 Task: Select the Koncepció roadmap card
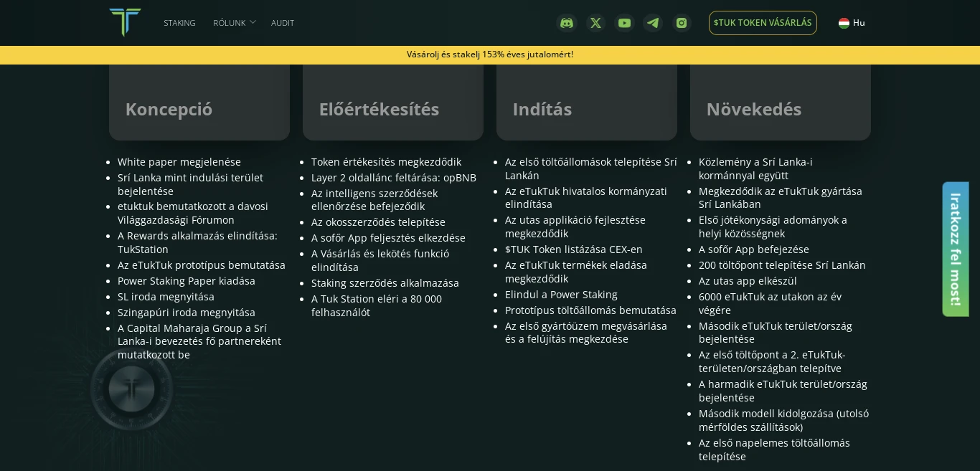pos(199,103)
